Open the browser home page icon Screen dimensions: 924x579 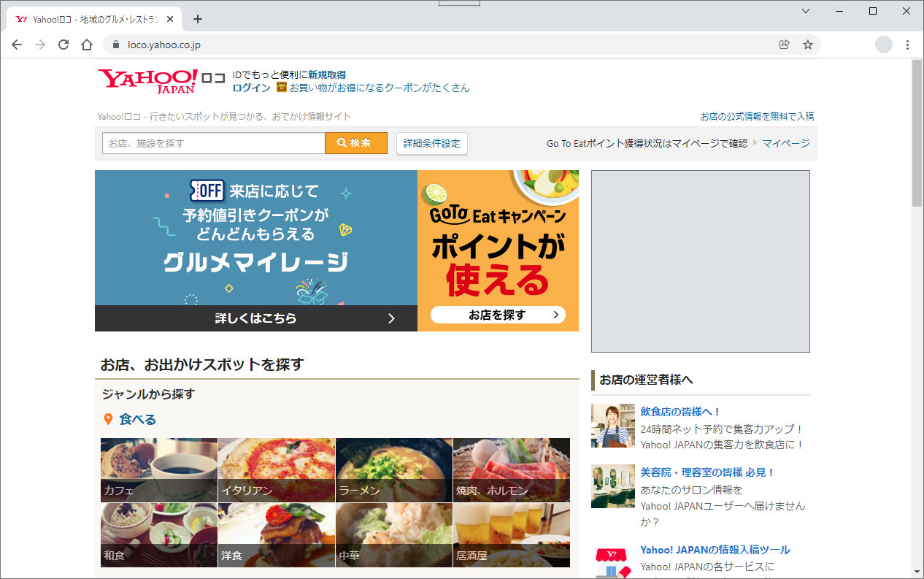coord(87,45)
